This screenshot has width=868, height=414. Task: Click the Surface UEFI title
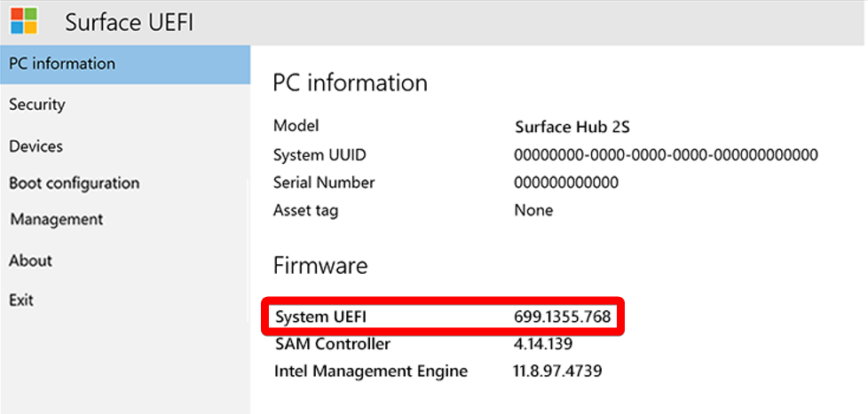tap(130, 23)
